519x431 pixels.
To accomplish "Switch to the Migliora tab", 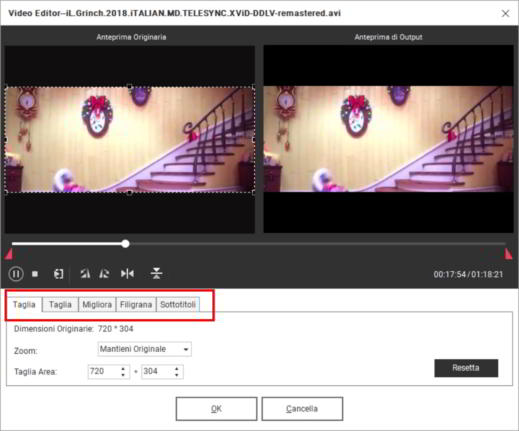I will [x=97, y=304].
